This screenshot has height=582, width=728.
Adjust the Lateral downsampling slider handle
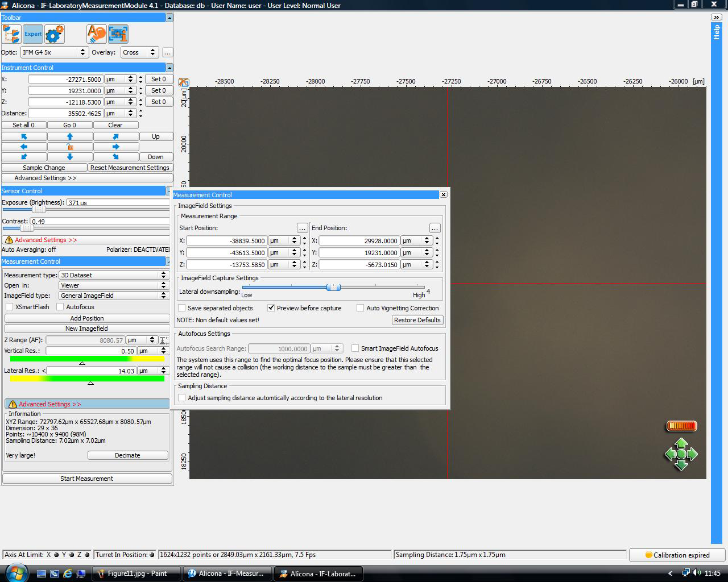point(333,287)
